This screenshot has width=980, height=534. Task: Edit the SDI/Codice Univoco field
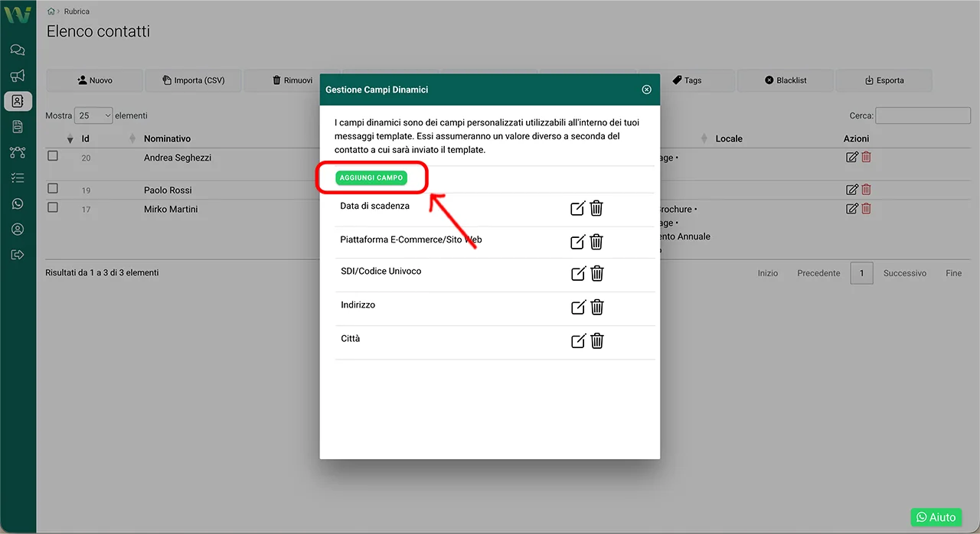point(578,273)
